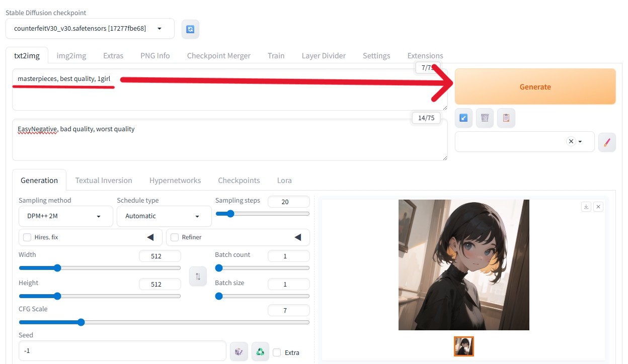628x364 pixels.
Task: Open the Lora tab
Action: pos(284,180)
